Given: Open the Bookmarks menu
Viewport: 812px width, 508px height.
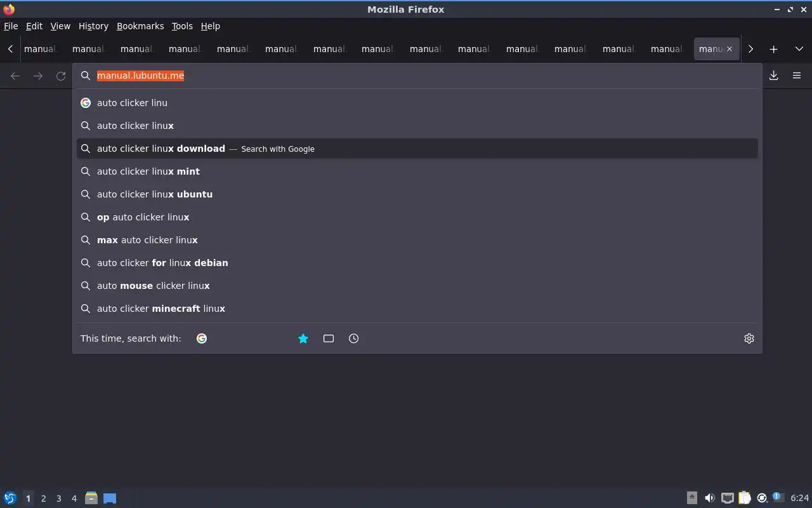Looking at the screenshot, I should pos(140,26).
